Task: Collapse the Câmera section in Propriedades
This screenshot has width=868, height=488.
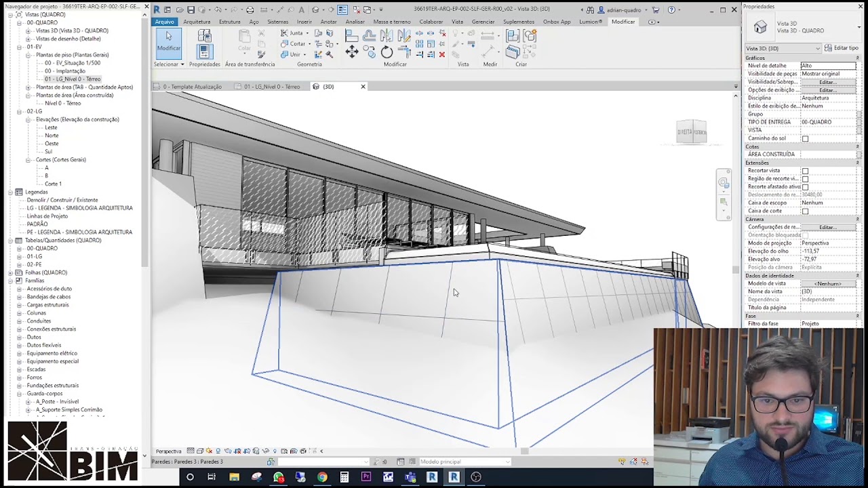Action: pyautogui.click(x=857, y=220)
